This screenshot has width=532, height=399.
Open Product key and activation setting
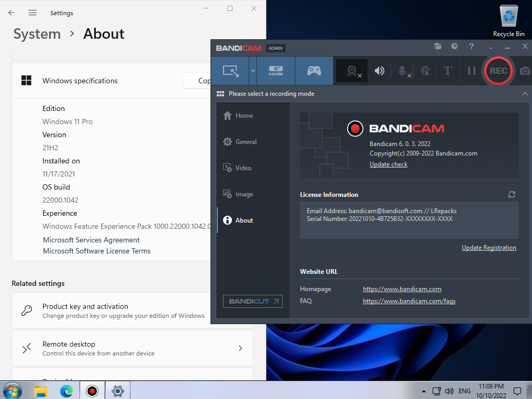(112, 311)
